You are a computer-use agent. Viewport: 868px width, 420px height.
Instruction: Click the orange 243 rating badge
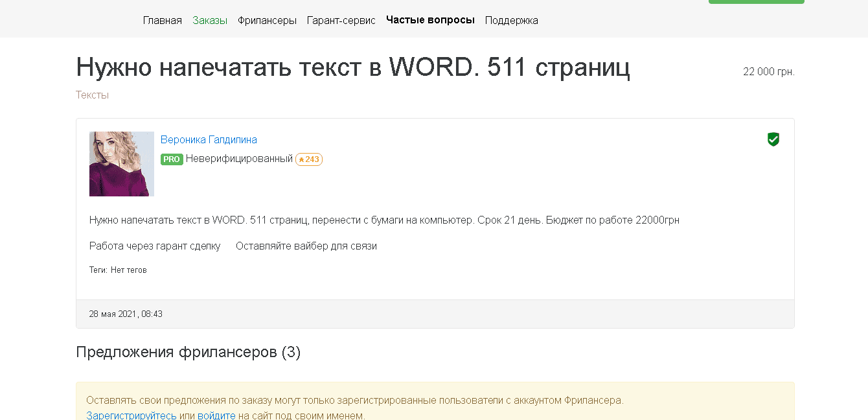(309, 159)
